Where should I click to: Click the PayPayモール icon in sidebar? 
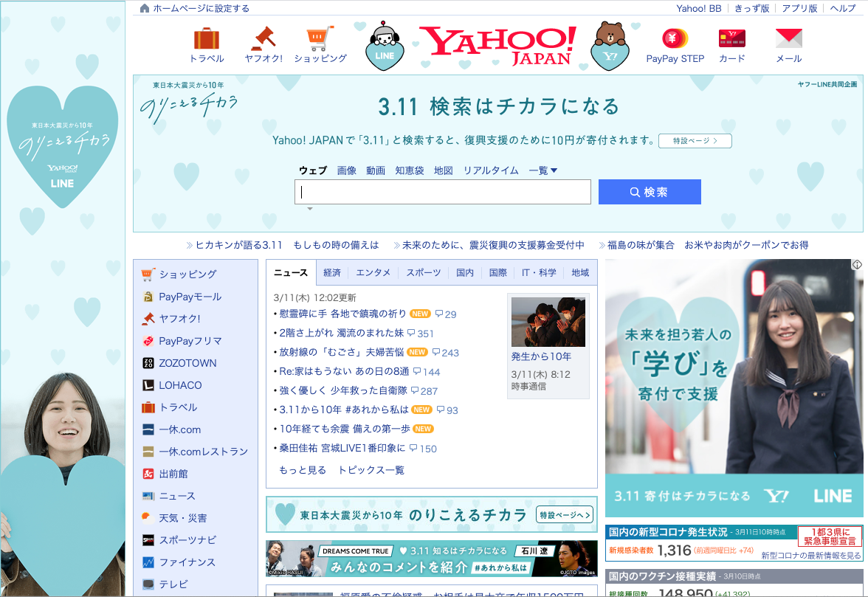pyautogui.click(x=148, y=297)
